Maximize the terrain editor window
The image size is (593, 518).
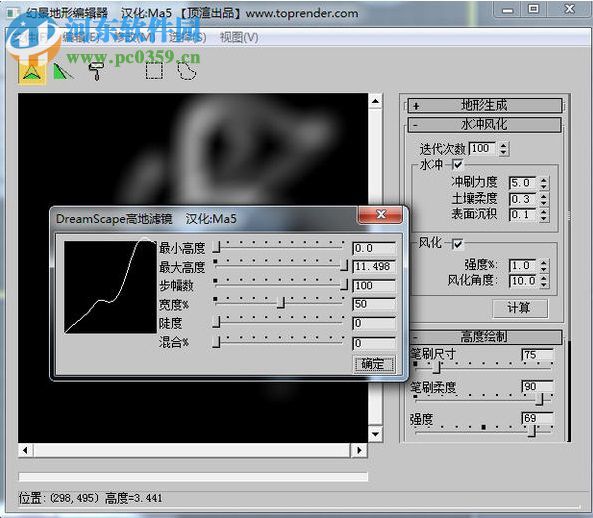click(x=534, y=9)
